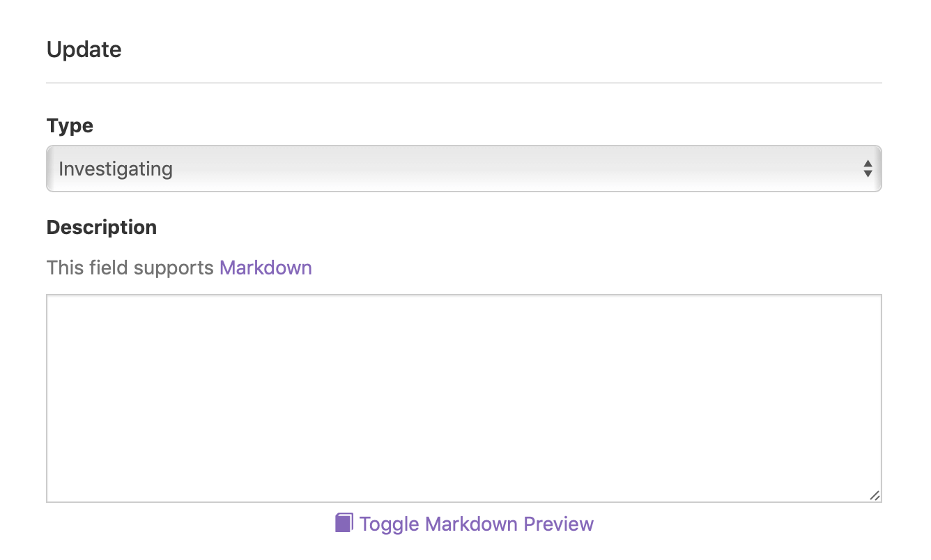This screenshot has height=560, width=931.
Task: Click the horizontal divider under Update
Action: [x=464, y=83]
